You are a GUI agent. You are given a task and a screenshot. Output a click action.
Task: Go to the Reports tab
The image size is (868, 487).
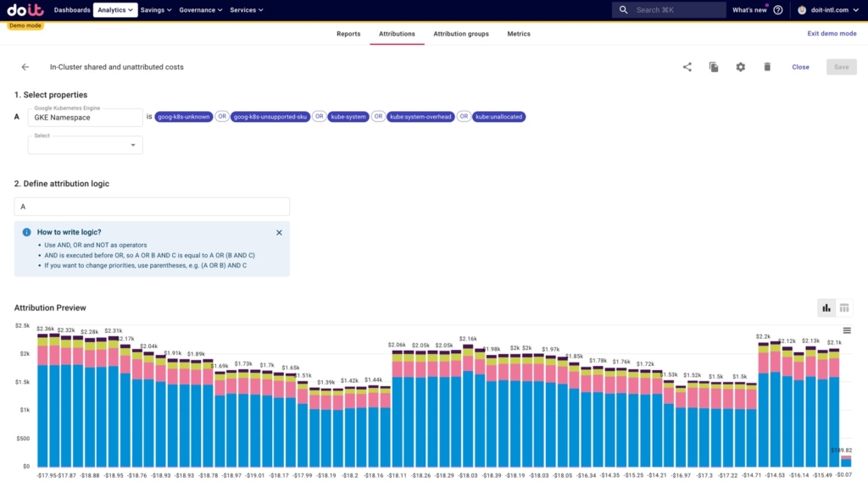(x=348, y=34)
